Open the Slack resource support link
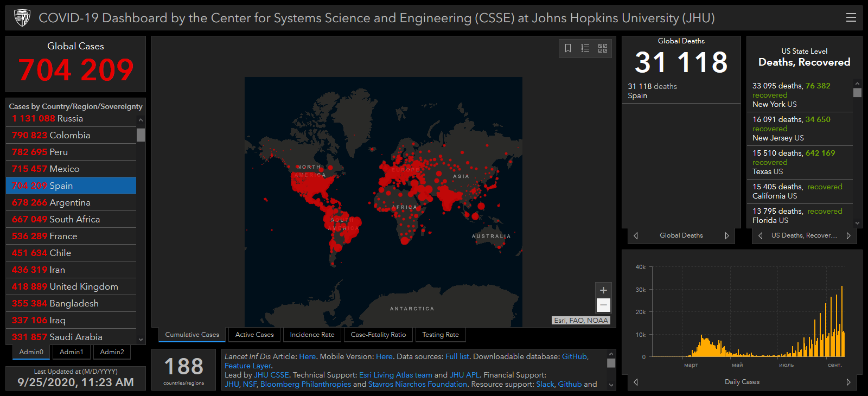Viewport: 868px width, 396px height. click(545, 384)
